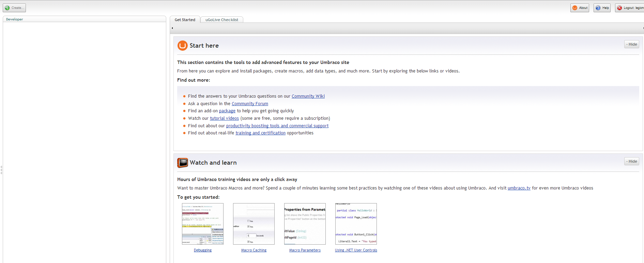Image resolution: width=644 pixels, height=263 pixels.
Task: Click the green plus icon on Create
Action: tap(7, 8)
